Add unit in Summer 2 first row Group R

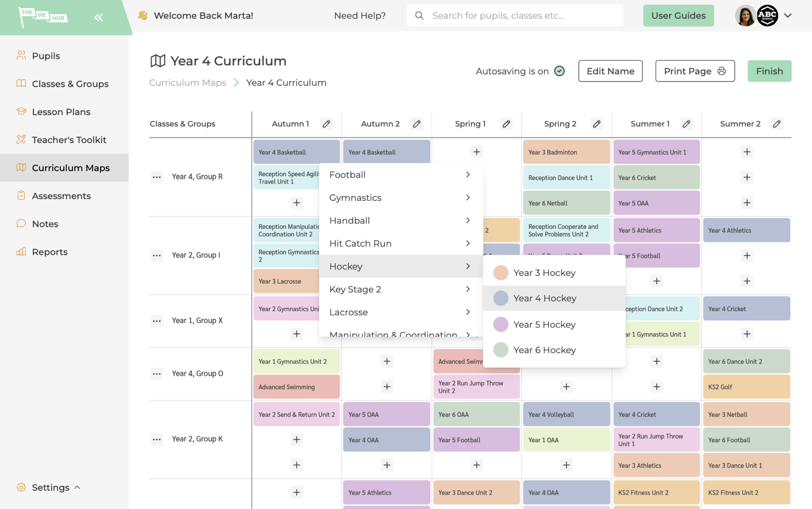pyautogui.click(x=747, y=152)
